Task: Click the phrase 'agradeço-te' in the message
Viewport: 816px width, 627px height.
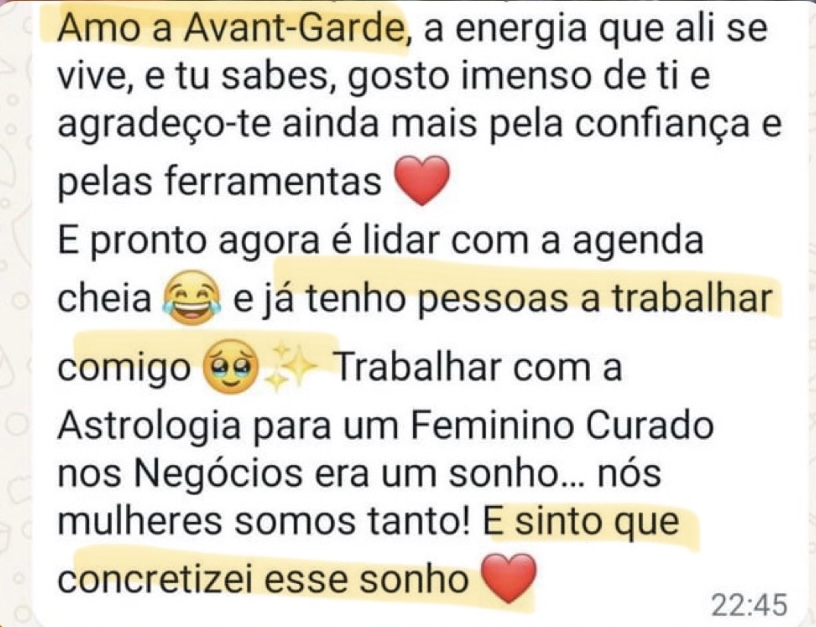Action: (x=164, y=125)
